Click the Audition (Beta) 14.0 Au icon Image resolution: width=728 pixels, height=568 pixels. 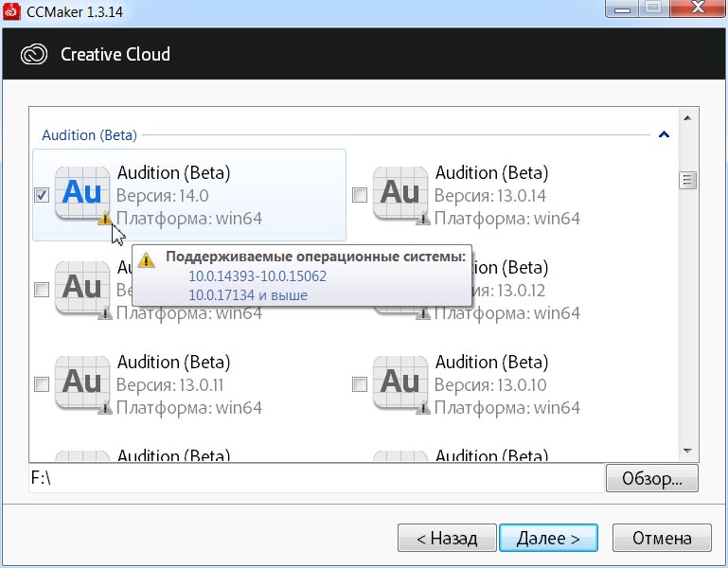pyautogui.click(x=82, y=192)
